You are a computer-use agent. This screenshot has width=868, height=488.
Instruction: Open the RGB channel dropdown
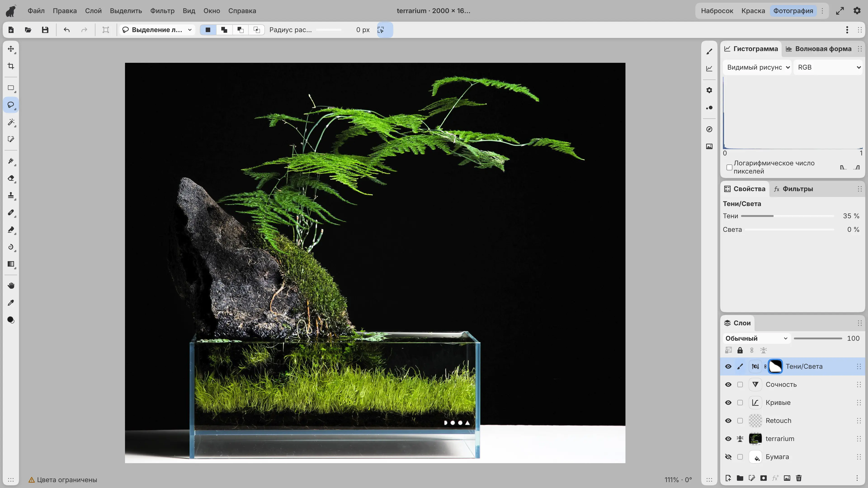828,67
